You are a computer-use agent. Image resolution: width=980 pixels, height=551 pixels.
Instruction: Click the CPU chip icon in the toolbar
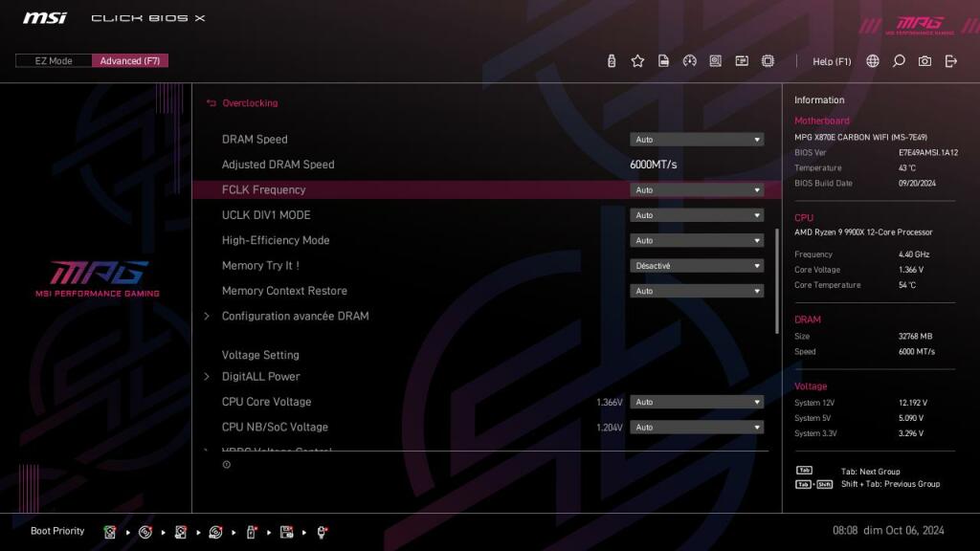768,60
